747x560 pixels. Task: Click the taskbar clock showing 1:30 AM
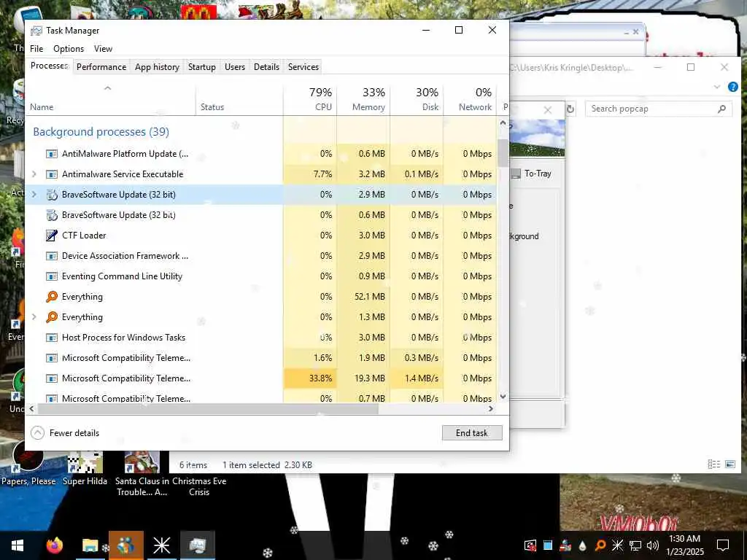pyautogui.click(x=684, y=545)
